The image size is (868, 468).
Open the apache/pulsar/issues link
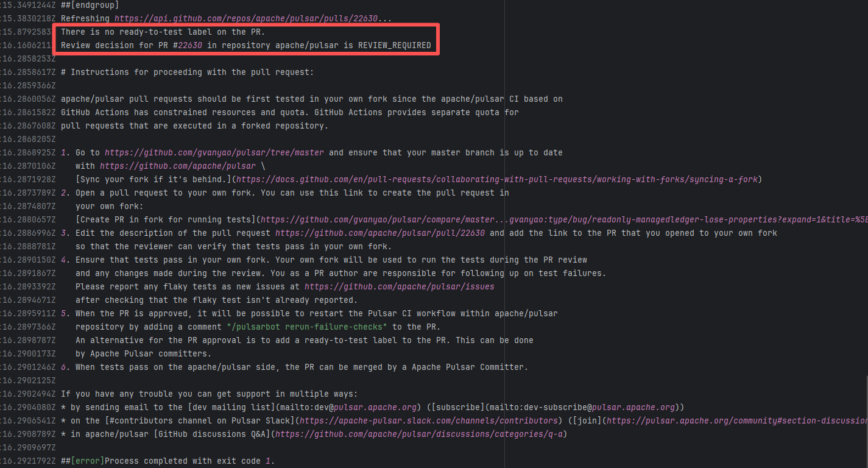coord(399,286)
